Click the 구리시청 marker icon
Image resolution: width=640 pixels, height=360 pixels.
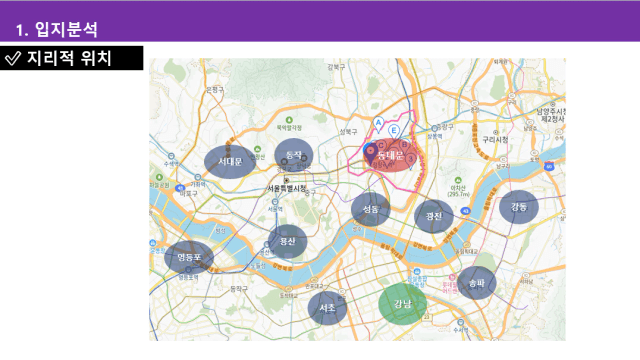(496, 133)
